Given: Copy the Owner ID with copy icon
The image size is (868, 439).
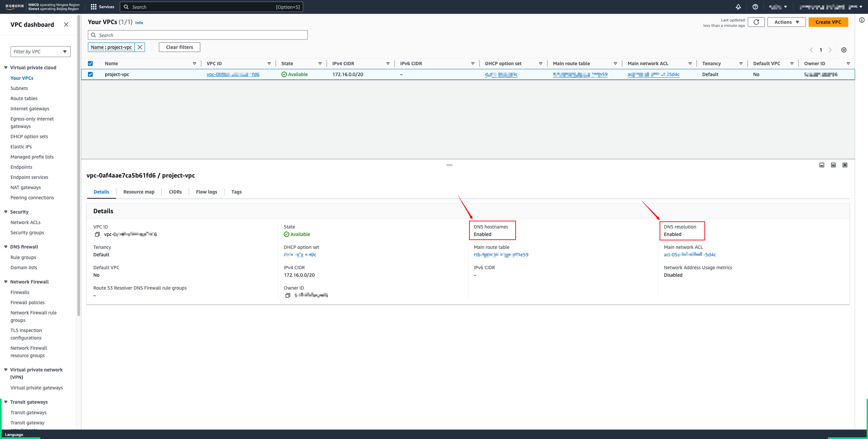Looking at the screenshot, I should [288, 295].
